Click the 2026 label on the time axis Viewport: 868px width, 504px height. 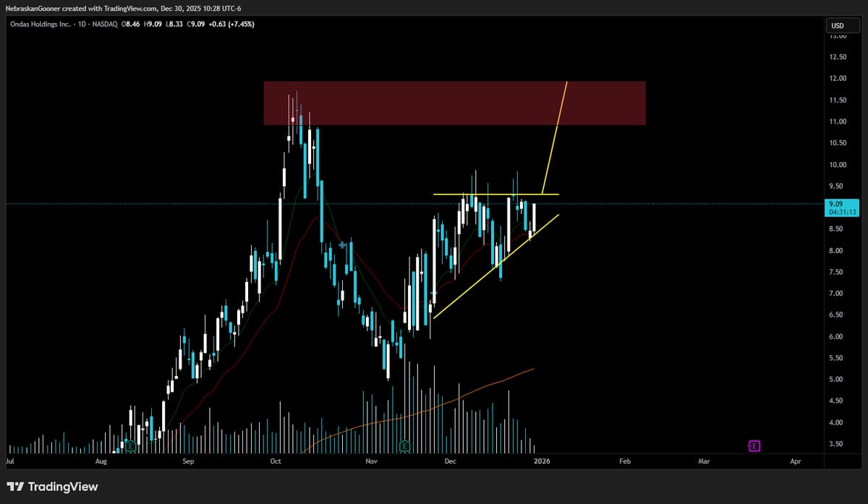pyautogui.click(x=542, y=461)
